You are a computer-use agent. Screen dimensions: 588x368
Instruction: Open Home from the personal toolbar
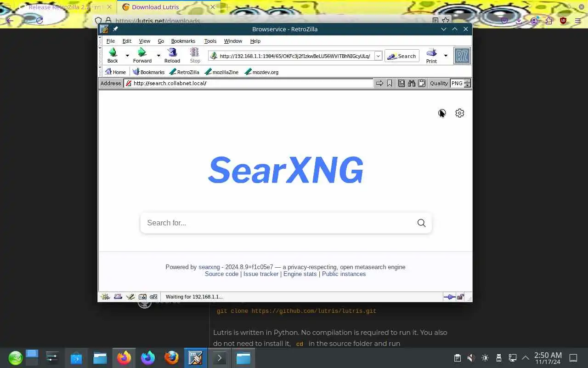click(115, 72)
